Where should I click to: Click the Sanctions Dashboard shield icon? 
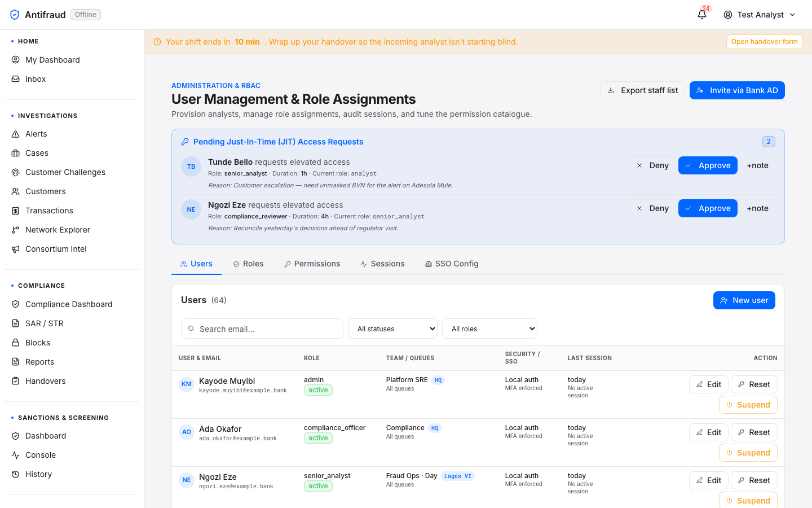[x=16, y=436]
